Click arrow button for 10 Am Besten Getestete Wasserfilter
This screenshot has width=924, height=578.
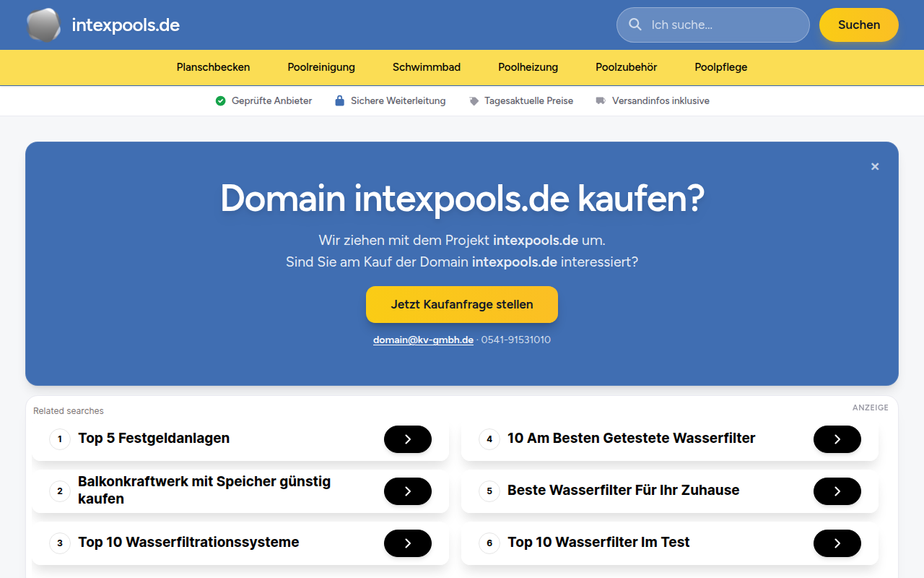coord(837,439)
